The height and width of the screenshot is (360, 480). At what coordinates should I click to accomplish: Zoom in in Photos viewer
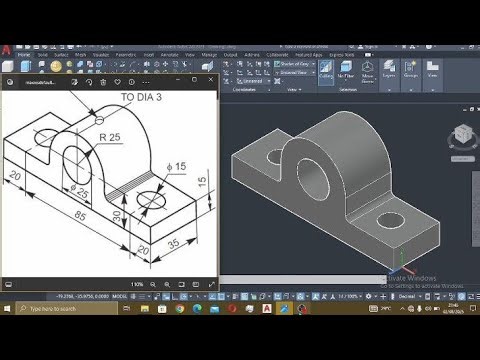(x=167, y=284)
